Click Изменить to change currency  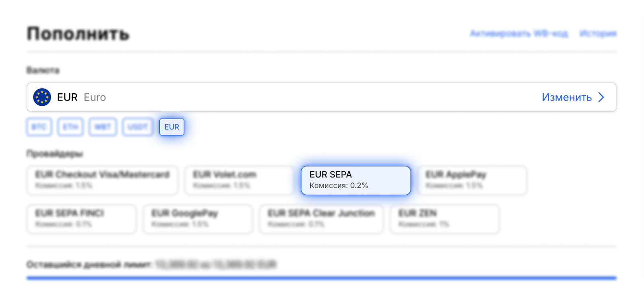point(566,97)
